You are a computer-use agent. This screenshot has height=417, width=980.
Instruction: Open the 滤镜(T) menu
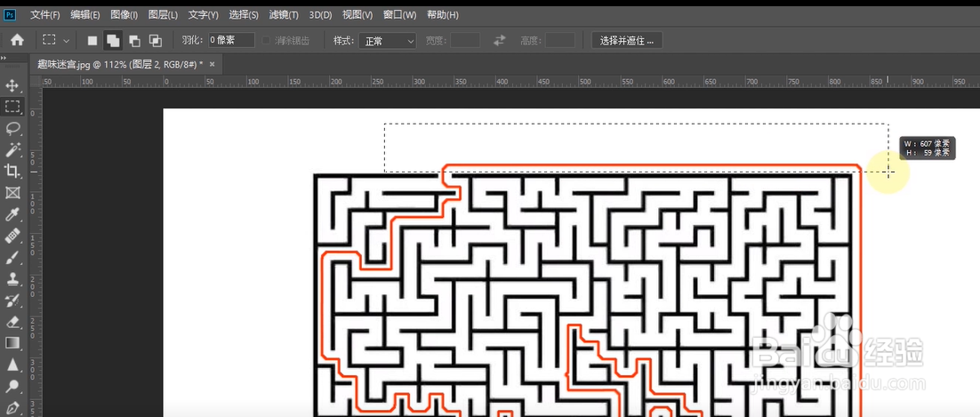[x=284, y=15]
